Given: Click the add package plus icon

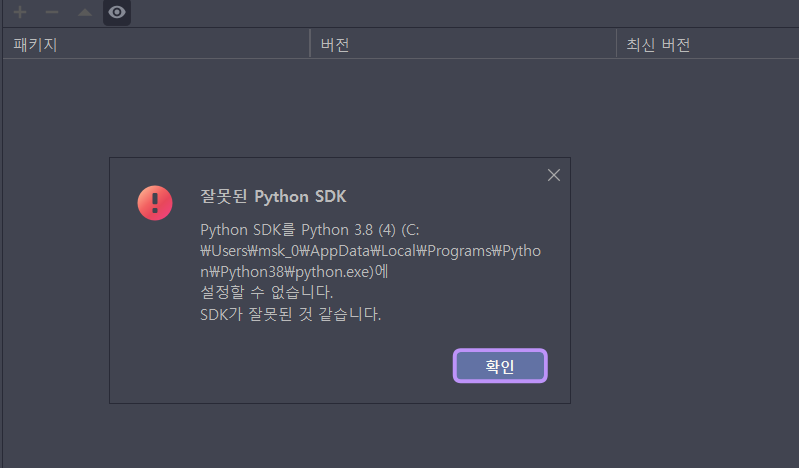Looking at the screenshot, I should pyautogui.click(x=20, y=12).
